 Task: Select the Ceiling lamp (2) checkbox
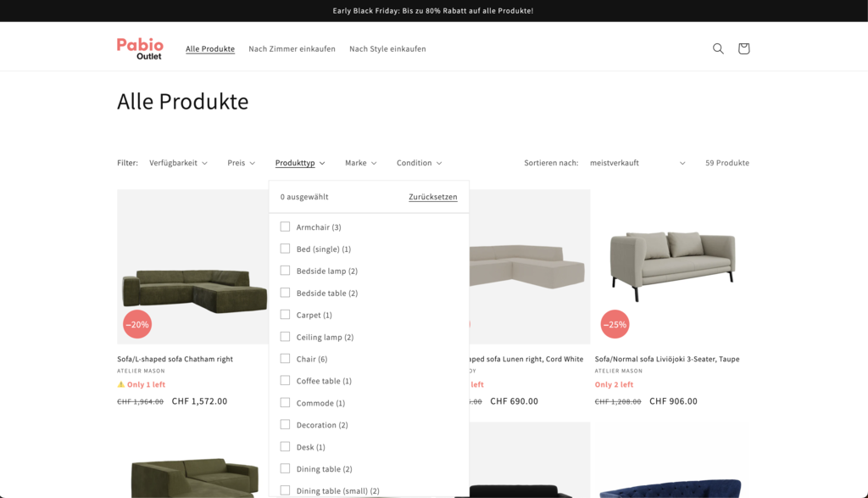[x=285, y=337]
